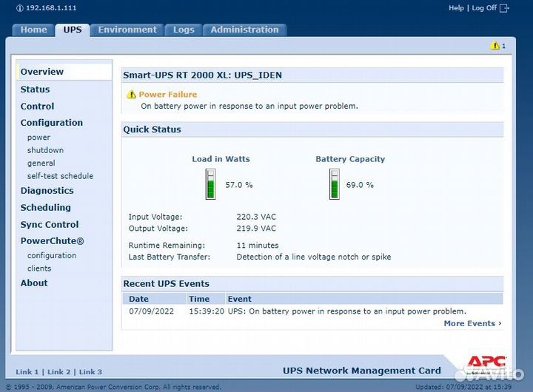Viewport: 533px width, 392px height.
Task: Open the Logs tab
Action: tap(184, 30)
